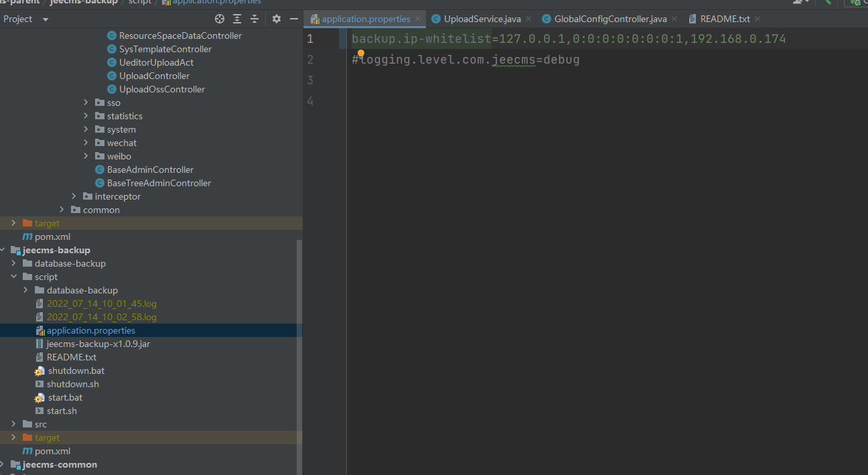Click the locate/select opened file icon
Image resolution: width=868 pixels, height=475 pixels.
click(x=220, y=19)
